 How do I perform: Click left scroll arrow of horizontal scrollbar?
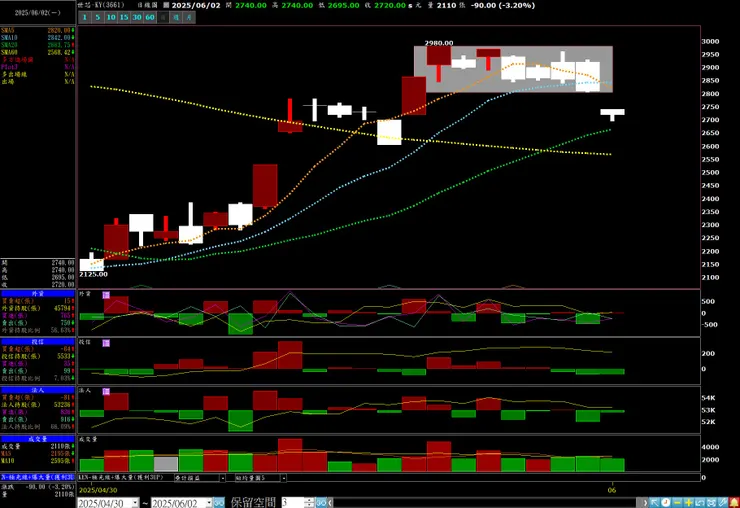tap(330, 503)
